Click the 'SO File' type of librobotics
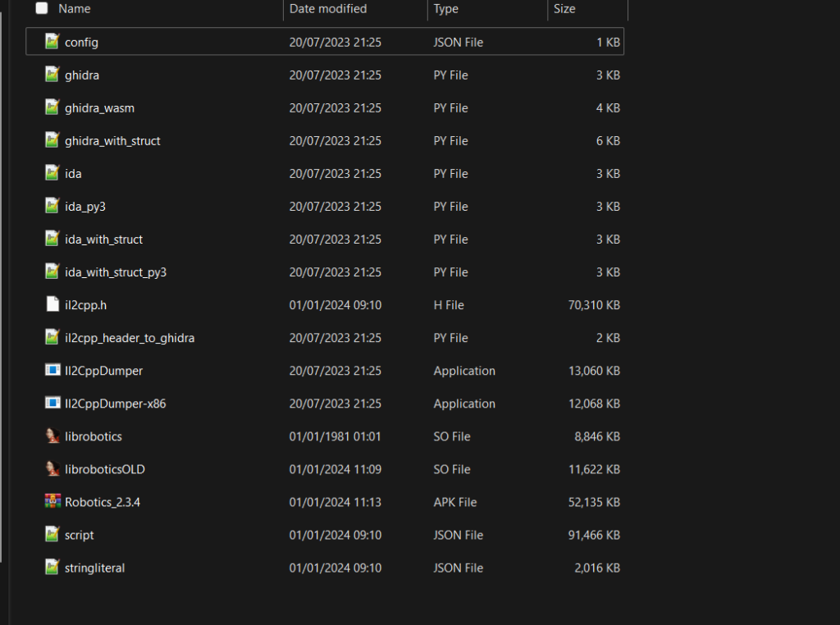Screen dimensions: 840x625 (x=452, y=436)
